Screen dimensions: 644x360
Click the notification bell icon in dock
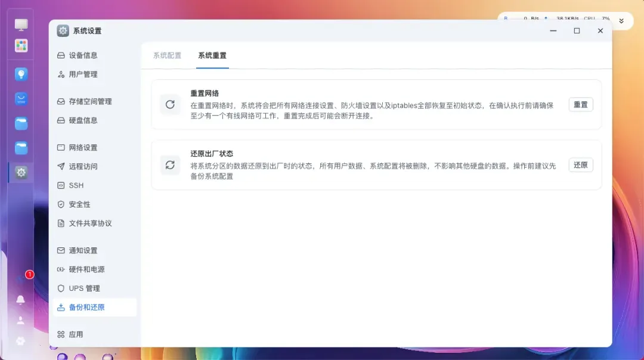tap(21, 300)
